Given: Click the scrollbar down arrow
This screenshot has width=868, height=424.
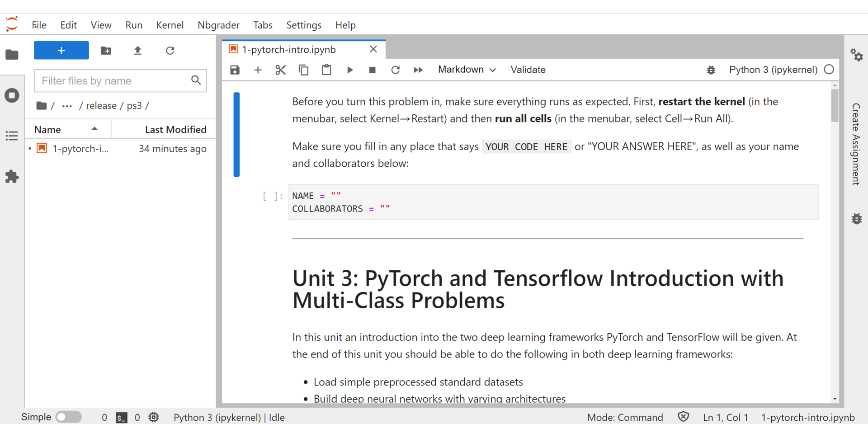Looking at the screenshot, I should click(x=835, y=399).
